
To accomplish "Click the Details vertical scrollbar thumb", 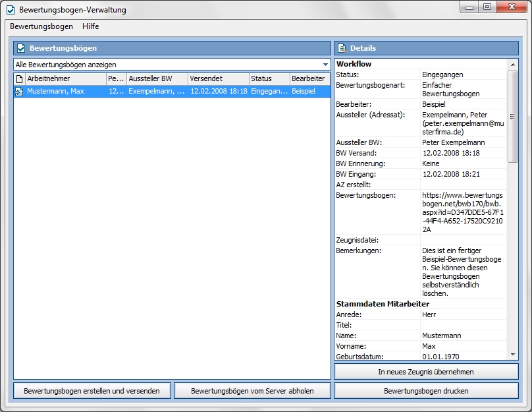I will coord(513,117).
